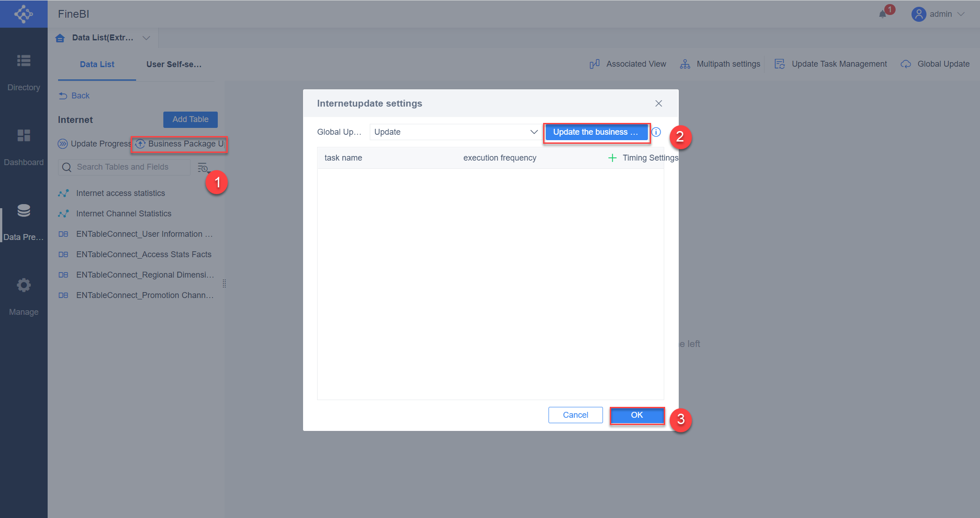This screenshot has height=518, width=980.
Task: Click the Back link
Action: 74,96
